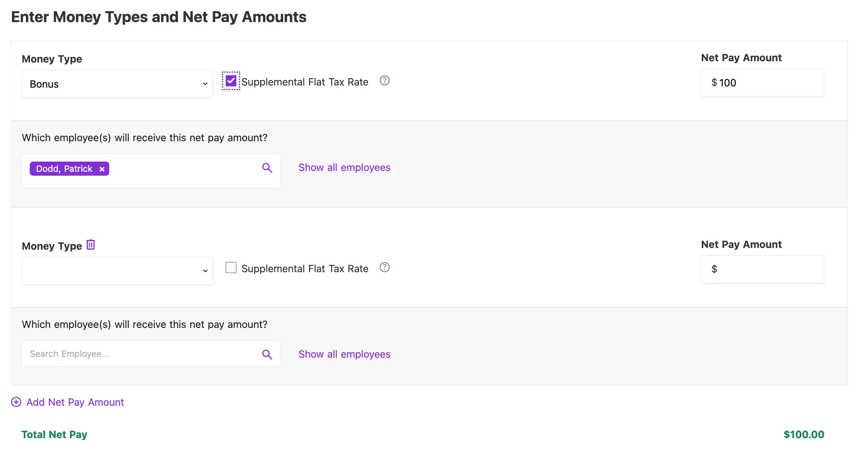This screenshot has height=450, width=868.
Task: Click the Total Net Pay label
Action: coord(54,434)
